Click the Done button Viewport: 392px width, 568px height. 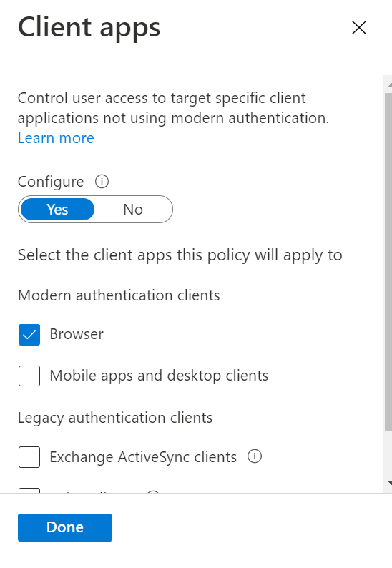tap(65, 527)
